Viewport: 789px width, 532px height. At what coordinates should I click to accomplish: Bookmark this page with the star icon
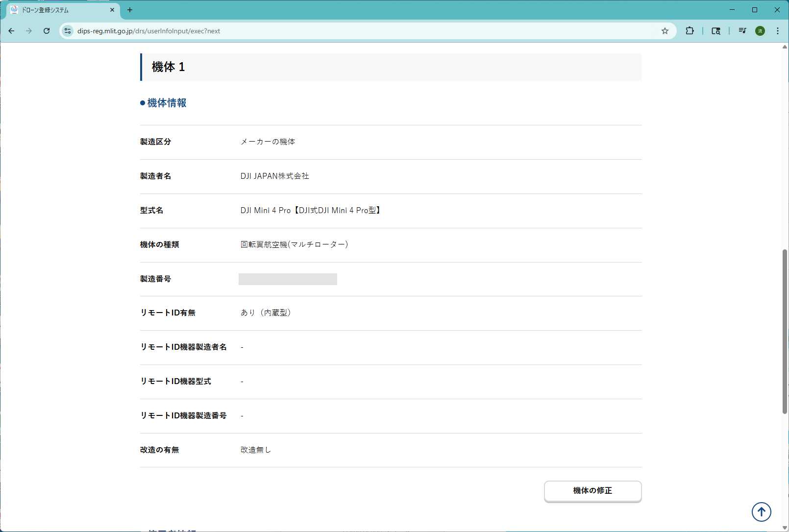[x=665, y=31]
